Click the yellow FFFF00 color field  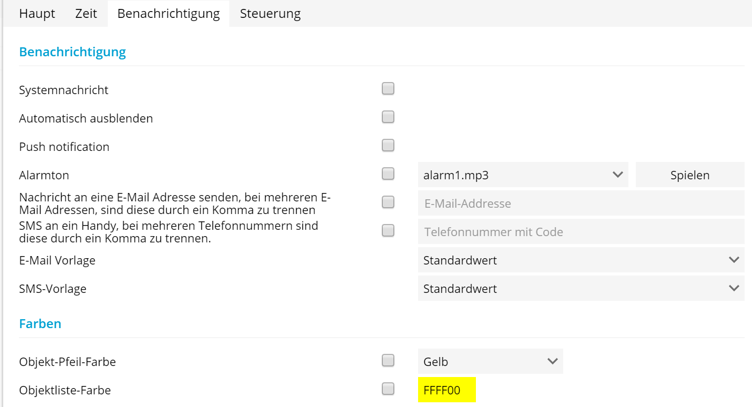pos(446,390)
